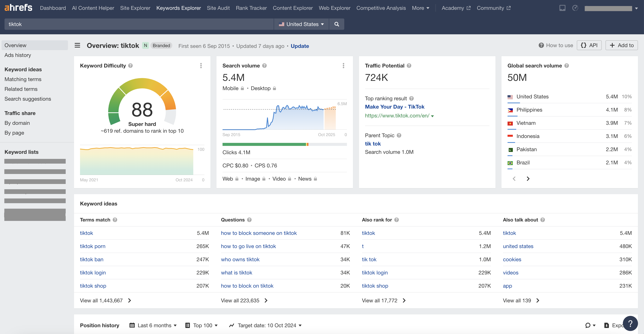This screenshot has height=334, width=644.
Task: Click the credits usage gauge icon in header
Action: 575,8
